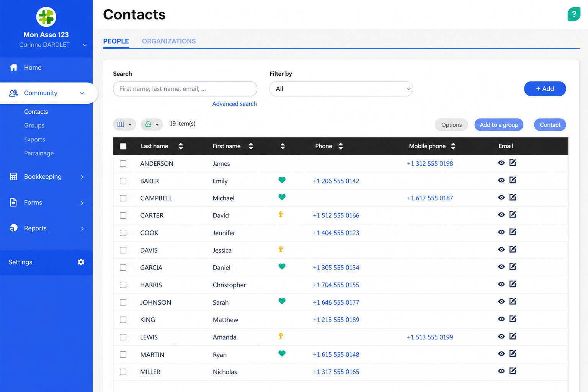Viewport: 588px width, 392px height.
Task: Click the green heart icon next to CAMPBELL
Action: 282,197
